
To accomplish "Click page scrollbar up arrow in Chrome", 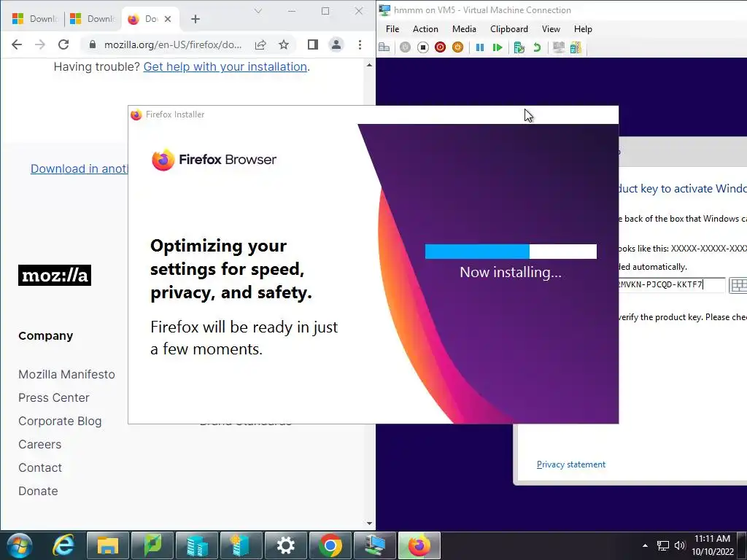I will (369, 65).
